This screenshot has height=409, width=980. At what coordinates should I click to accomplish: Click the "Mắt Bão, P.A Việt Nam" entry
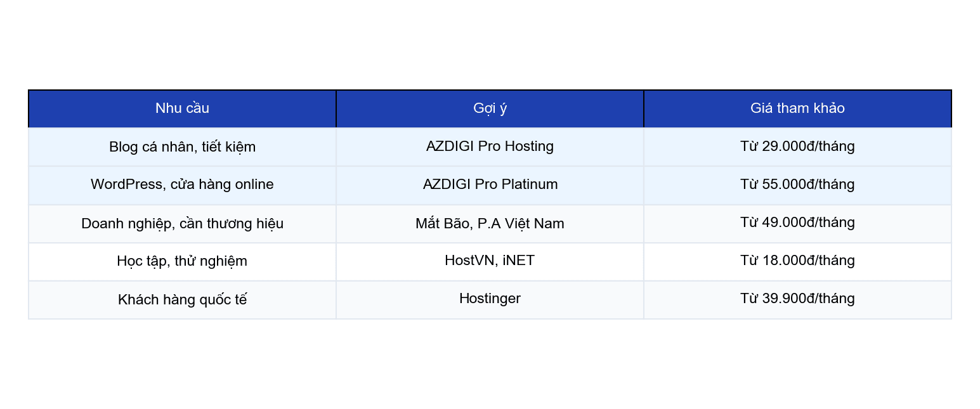pyautogui.click(x=489, y=223)
